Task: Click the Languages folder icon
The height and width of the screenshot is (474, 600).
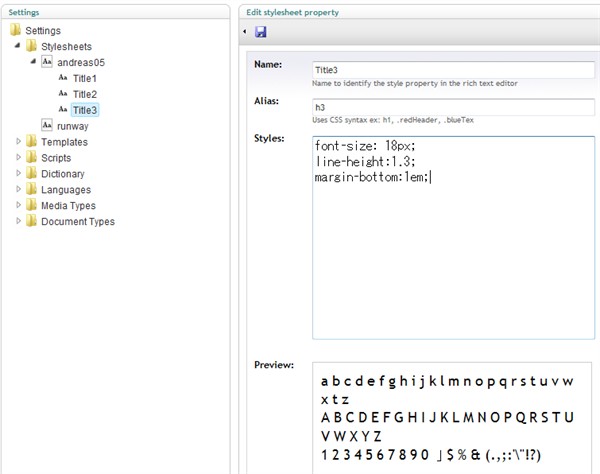Action: [31, 189]
